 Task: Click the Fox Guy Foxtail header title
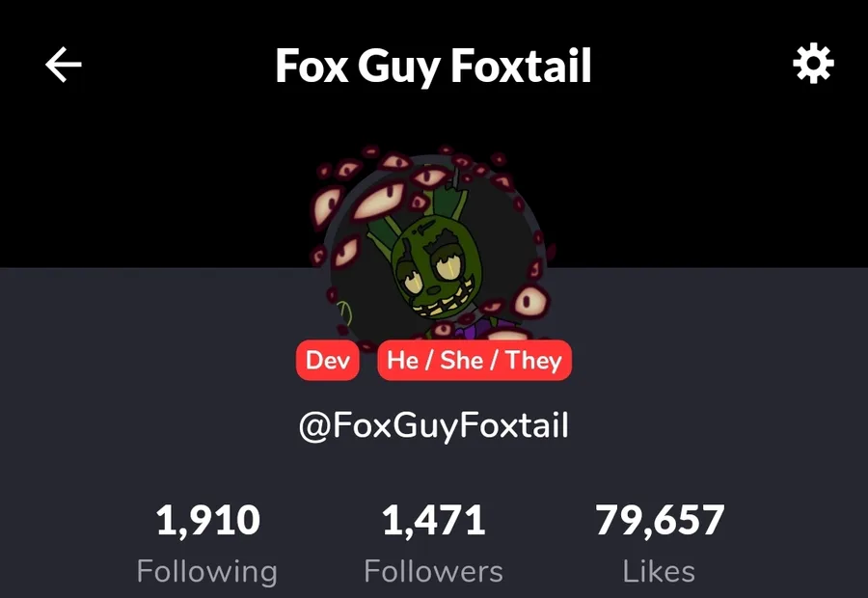433,66
